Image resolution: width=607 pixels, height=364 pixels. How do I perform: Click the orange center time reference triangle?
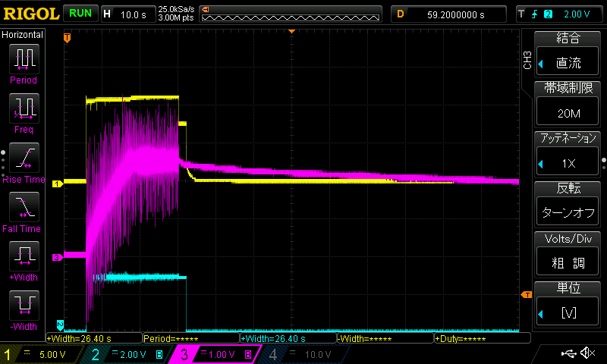point(292,31)
